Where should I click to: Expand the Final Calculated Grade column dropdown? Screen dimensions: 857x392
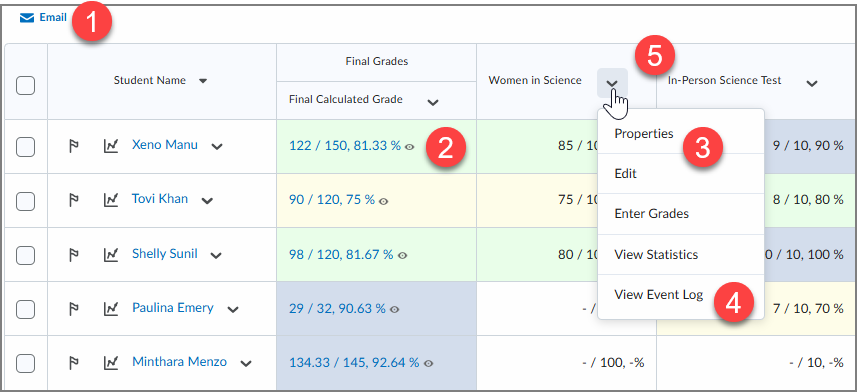click(x=433, y=102)
